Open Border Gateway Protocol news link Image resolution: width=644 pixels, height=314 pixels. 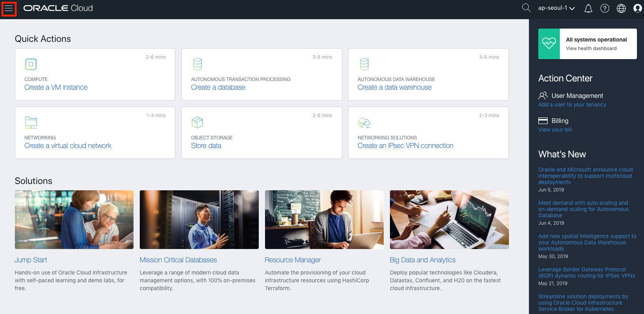coord(587,272)
